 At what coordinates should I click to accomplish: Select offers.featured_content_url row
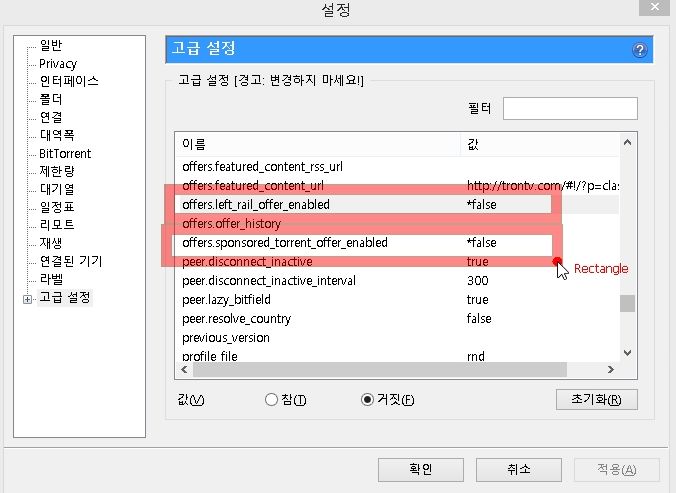click(x=397, y=185)
